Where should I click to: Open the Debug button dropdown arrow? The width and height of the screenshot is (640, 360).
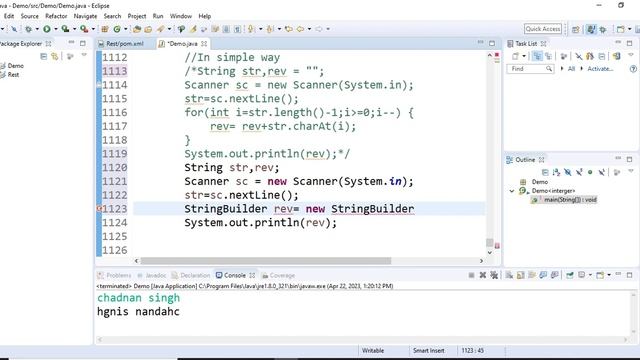pyautogui.click(x=37, y=29)
